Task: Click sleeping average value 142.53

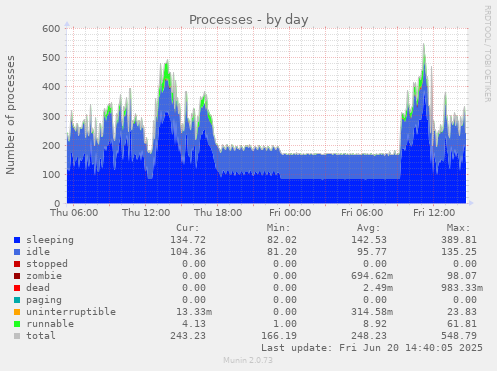Action: 369,240
